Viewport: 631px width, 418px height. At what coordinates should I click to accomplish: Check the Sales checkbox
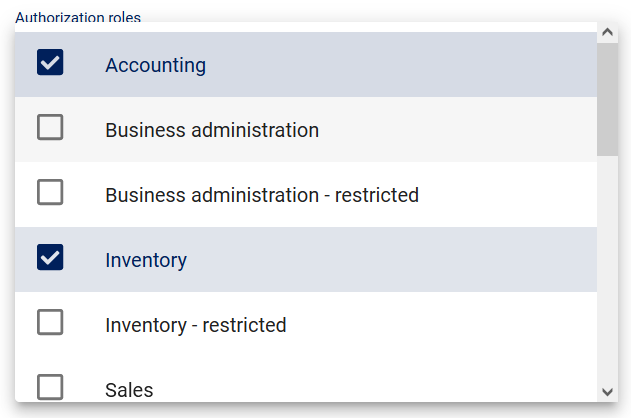point(50,387)
